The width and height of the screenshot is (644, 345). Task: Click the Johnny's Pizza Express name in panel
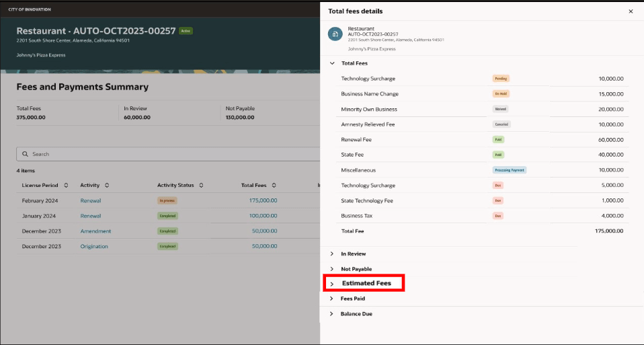coord(372,49)
